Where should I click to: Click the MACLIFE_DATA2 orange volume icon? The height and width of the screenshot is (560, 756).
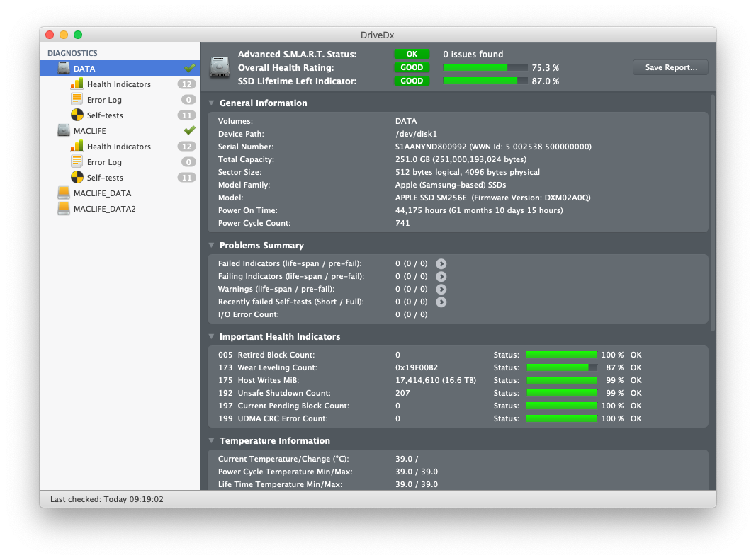coord(64,209)
